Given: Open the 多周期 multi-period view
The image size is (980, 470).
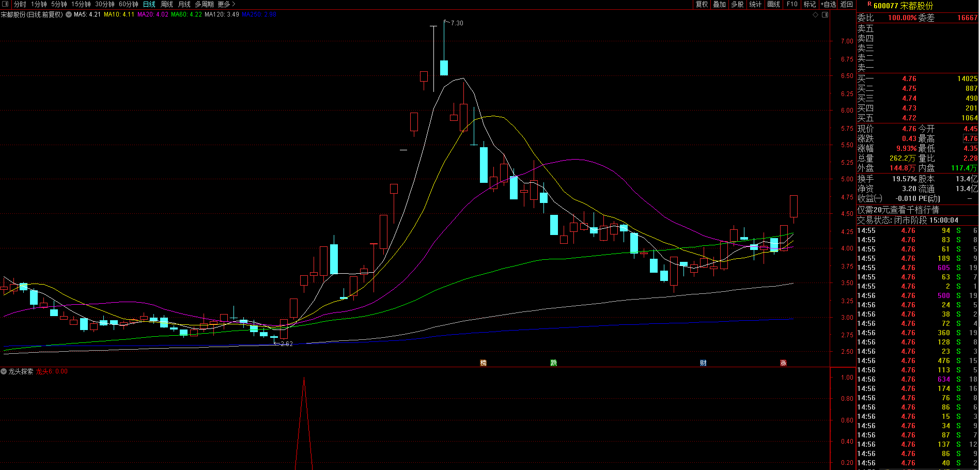Looking at the screenshot, I should pyautogui.click(x=204, y=4).
